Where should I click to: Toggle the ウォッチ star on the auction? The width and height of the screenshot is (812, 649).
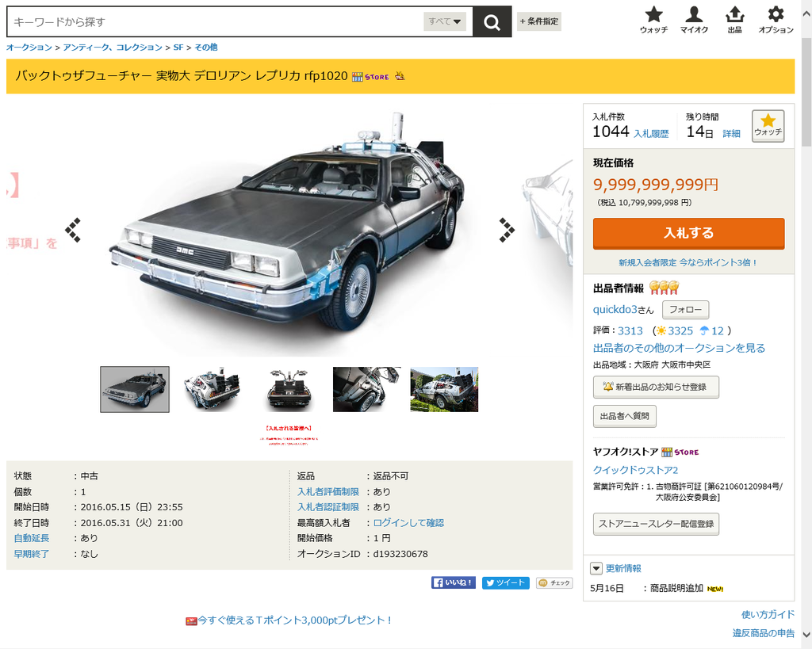pyautogui.click(x=768, y=126)
